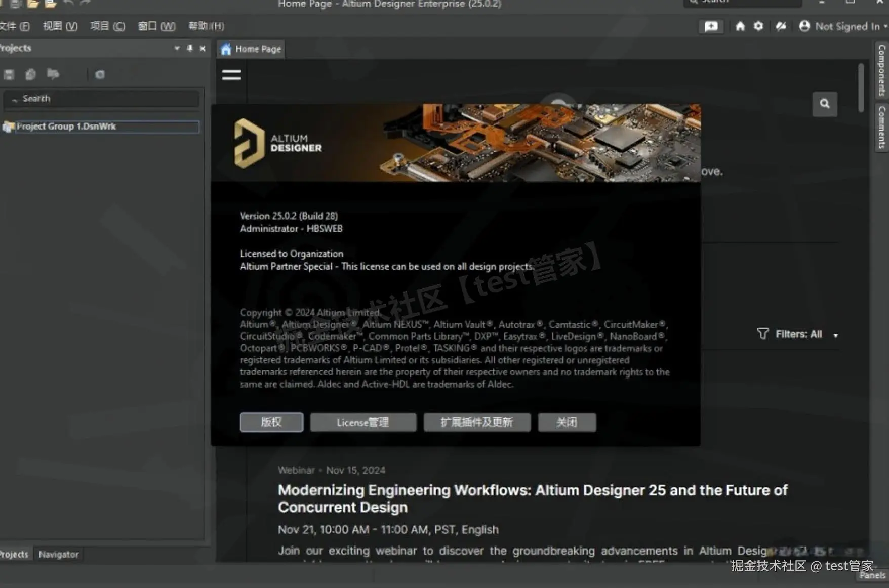The width and height of the screenshot is (889, 588).
Task: Open the refresh icon in Projects panel toolbar
Action: (99, 74)
